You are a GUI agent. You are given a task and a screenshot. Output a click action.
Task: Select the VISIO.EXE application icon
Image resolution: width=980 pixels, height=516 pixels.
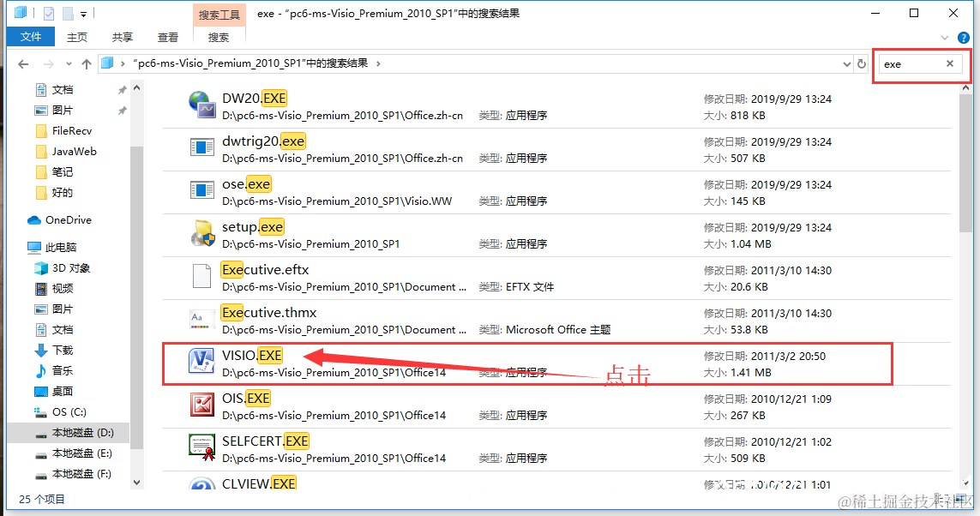pos(201,362)
